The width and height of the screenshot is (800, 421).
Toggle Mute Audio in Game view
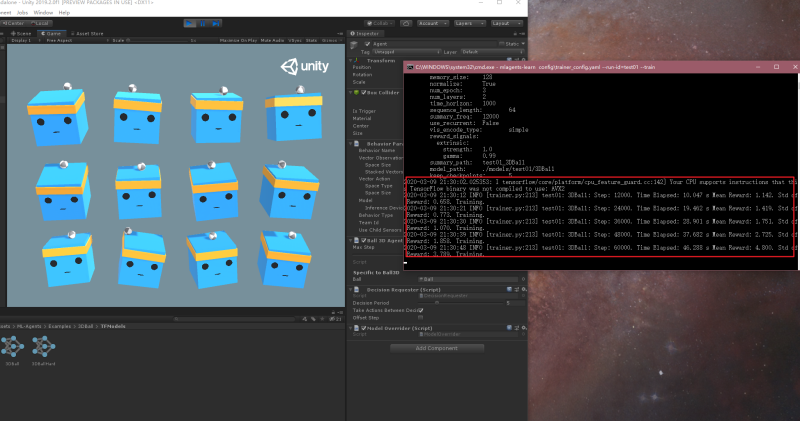272,40
